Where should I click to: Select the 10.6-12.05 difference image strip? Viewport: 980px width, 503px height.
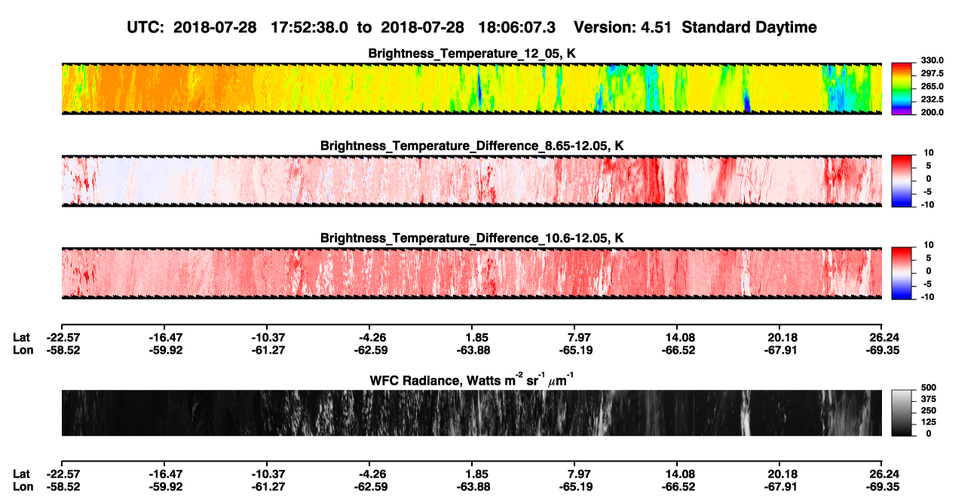point(471,272)
